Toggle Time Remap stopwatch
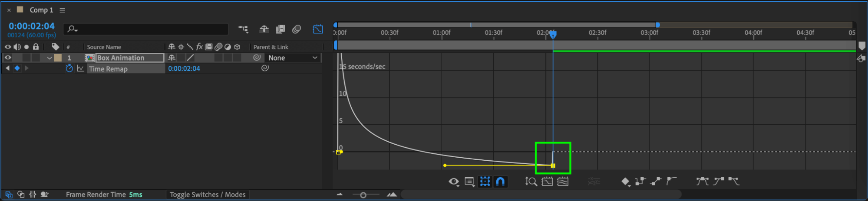Image resolution: width=868 pixels, height=201 pixels. (69, 68)
